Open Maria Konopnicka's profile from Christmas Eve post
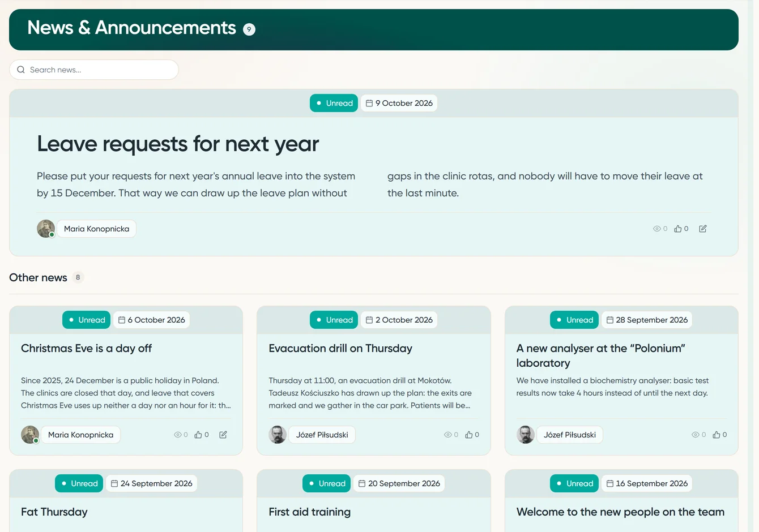759x532 pixels. point(81,435)
